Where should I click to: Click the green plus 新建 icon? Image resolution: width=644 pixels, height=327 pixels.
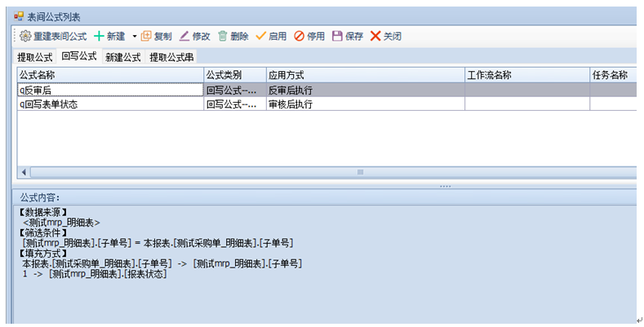point(99,37)
